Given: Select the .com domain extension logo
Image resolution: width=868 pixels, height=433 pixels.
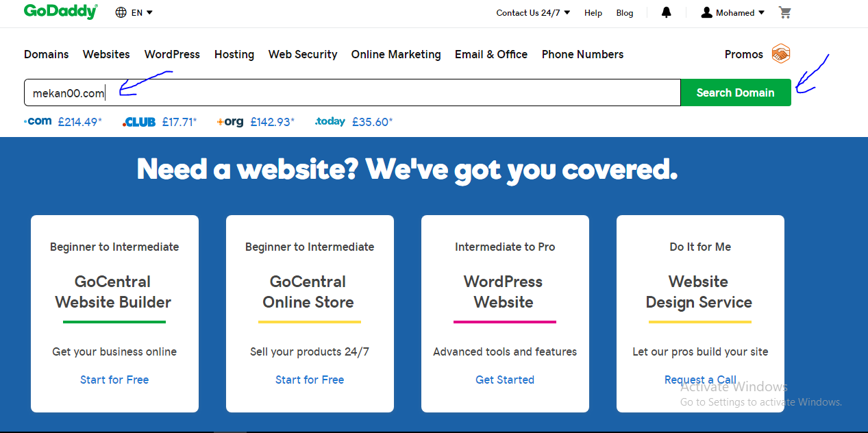Looking at the screenshot, I should point(38,121).
